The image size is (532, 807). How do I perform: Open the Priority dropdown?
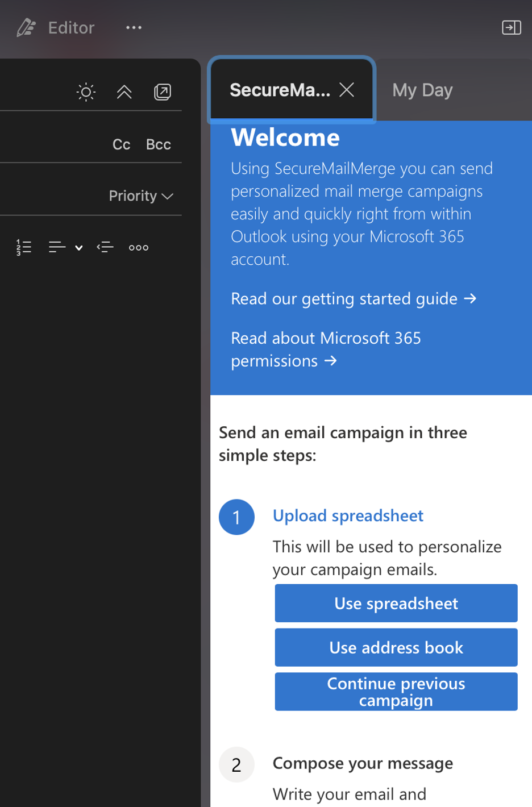141,195
